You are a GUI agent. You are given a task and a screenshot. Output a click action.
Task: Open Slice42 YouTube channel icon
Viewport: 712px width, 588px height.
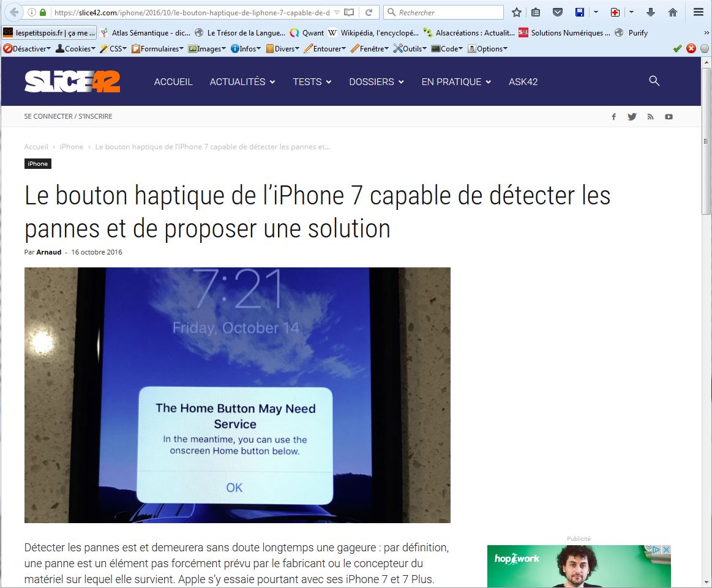pos(669,116)
